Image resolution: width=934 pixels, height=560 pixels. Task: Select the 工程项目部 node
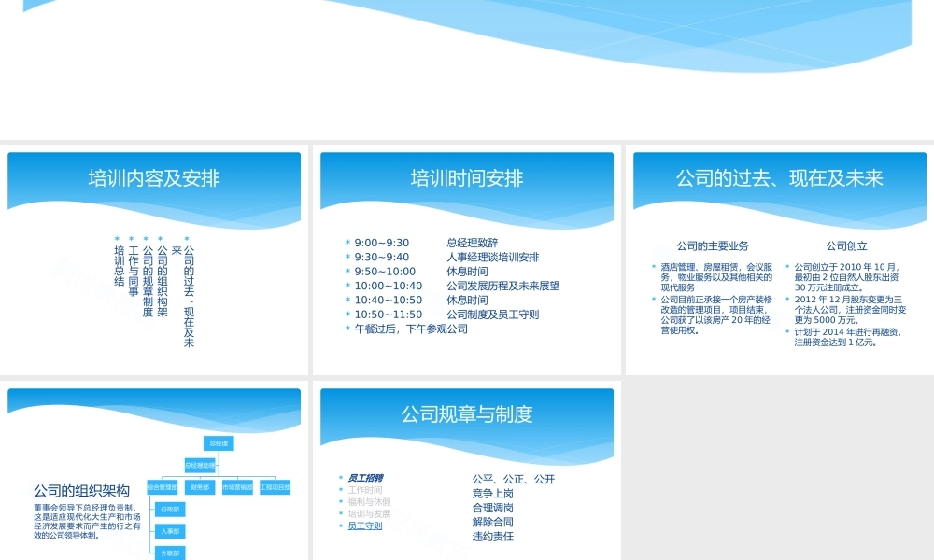click(276, 487)
